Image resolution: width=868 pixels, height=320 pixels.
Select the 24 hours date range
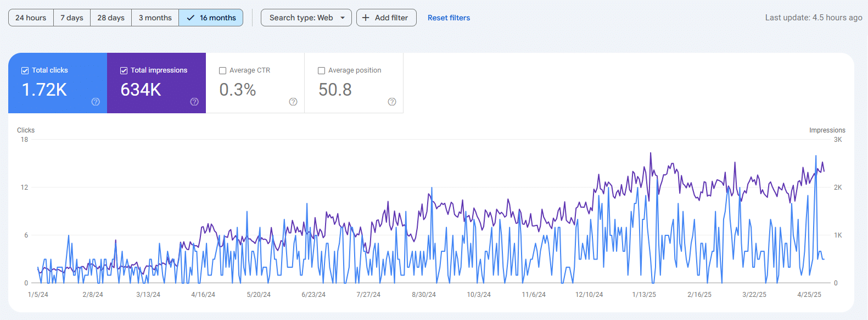[31, 18]
